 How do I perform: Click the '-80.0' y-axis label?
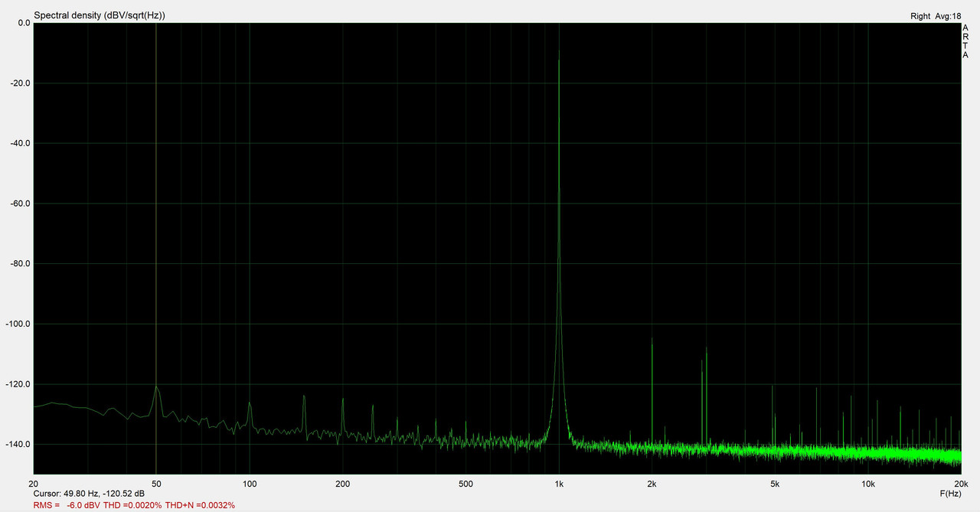pos(21,264)
